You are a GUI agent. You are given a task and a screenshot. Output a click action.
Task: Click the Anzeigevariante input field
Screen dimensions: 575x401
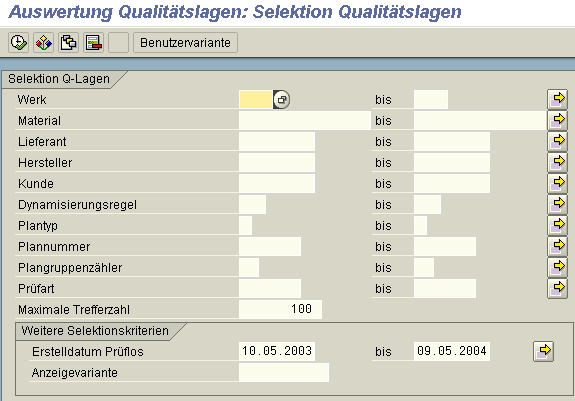click(284, 372)
